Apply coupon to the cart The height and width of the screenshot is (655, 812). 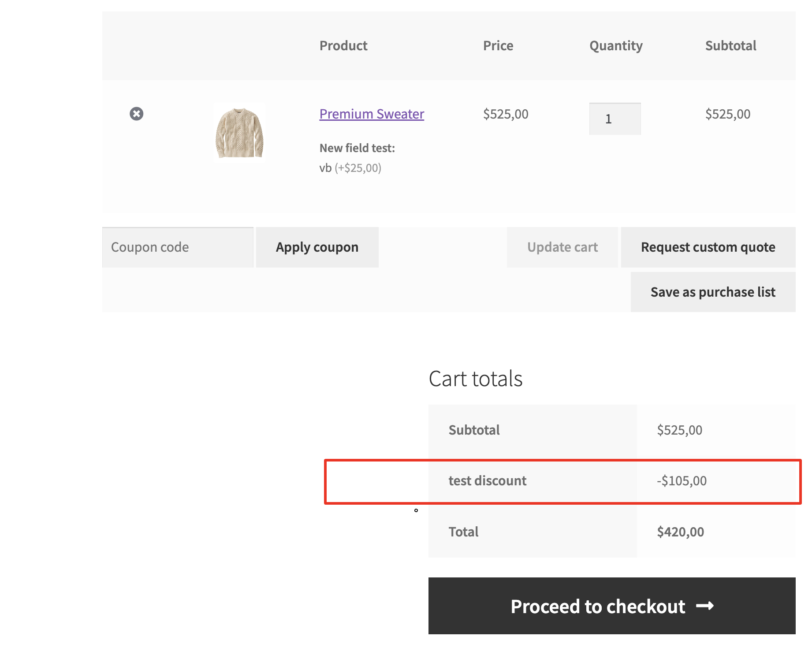(317, 247)
